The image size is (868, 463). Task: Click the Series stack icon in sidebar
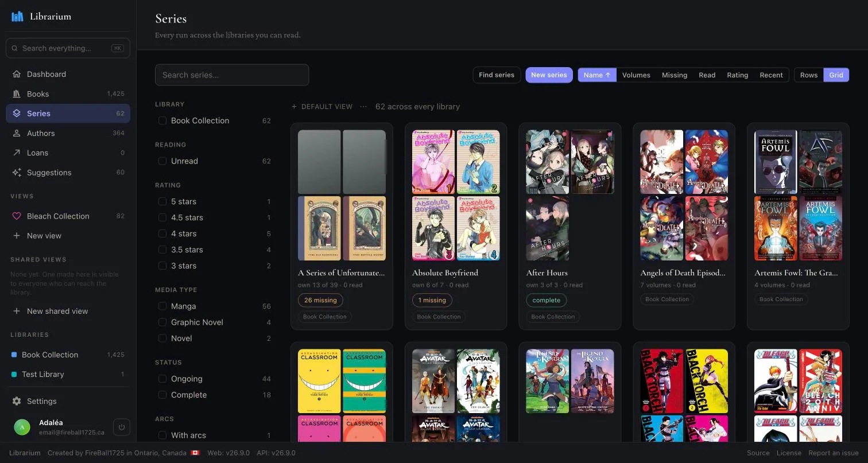click(16, 114)
